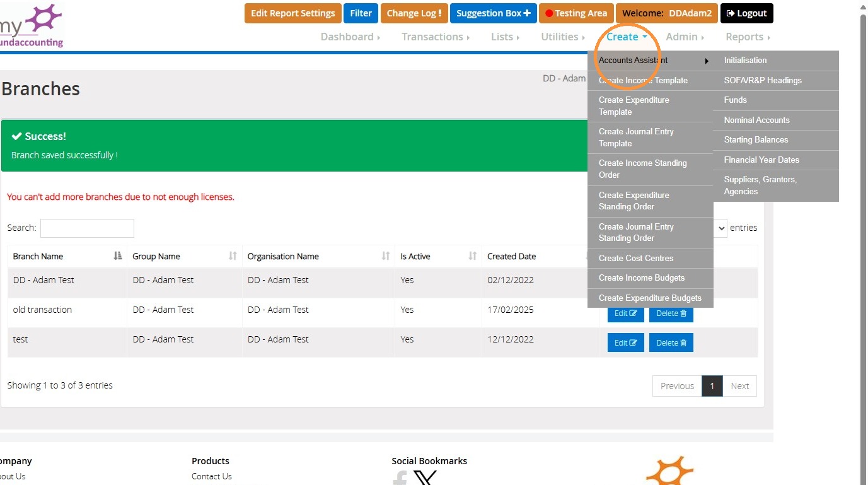Open Nominal Accounts in submenu

pyautogui.click(x=776, y=120)
